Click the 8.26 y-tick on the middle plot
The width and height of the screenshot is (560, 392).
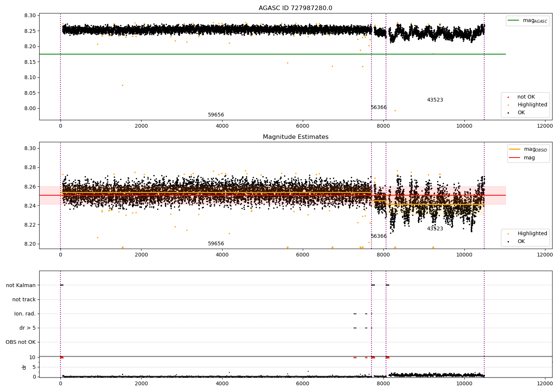30,187
